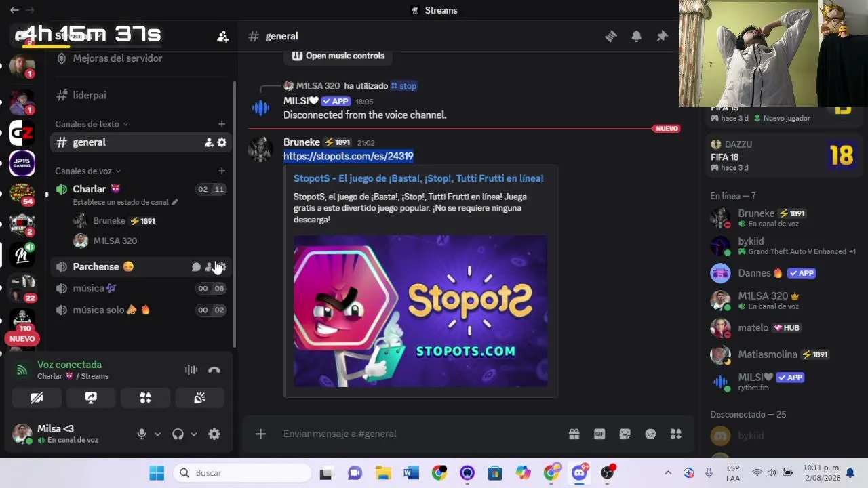Open threads in general channel header
Image resolution: width=868 pixels, height=488 pixels.
(611, 36)
